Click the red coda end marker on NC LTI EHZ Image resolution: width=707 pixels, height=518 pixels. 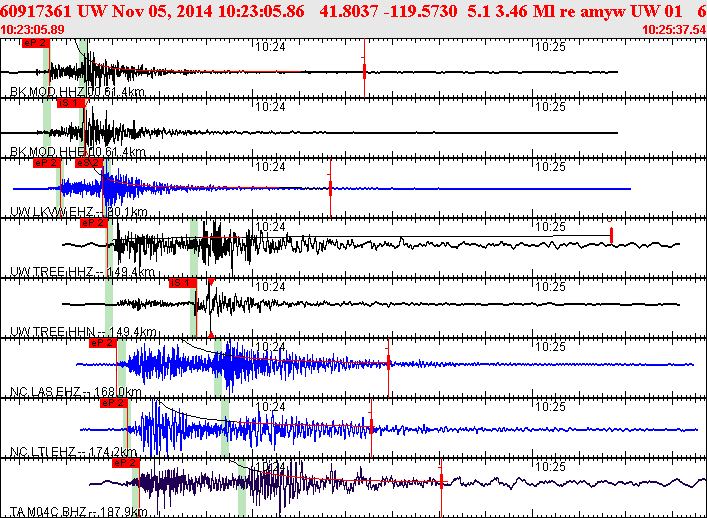(x=372, y=426)
